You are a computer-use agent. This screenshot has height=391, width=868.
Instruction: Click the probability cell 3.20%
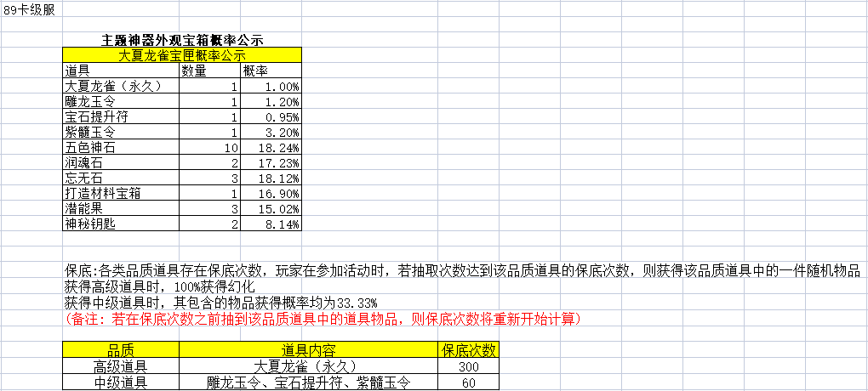[x=271, y=133]
